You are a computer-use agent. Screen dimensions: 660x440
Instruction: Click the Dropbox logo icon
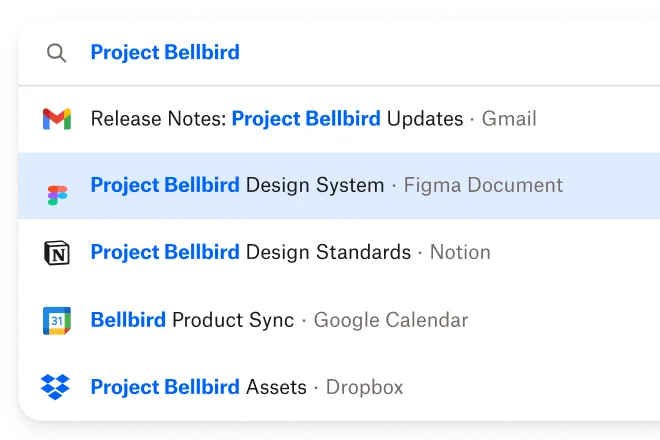tap(56, 386)
